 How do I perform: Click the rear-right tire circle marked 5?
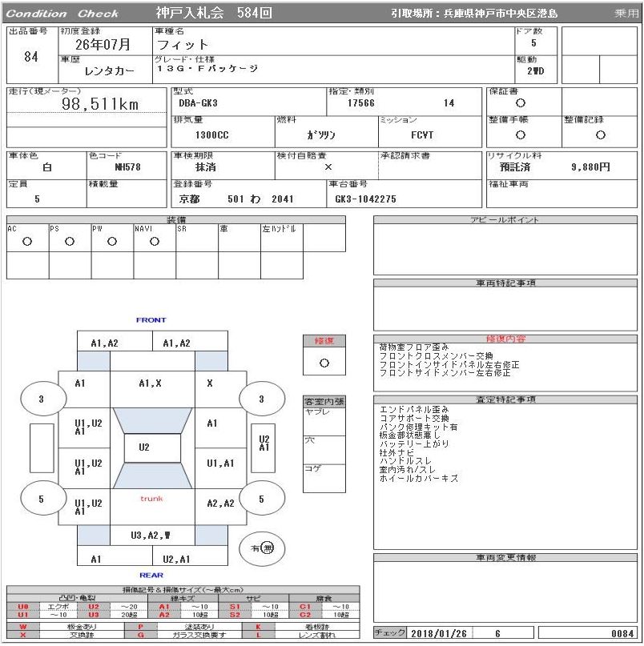[x=261, y=499]
